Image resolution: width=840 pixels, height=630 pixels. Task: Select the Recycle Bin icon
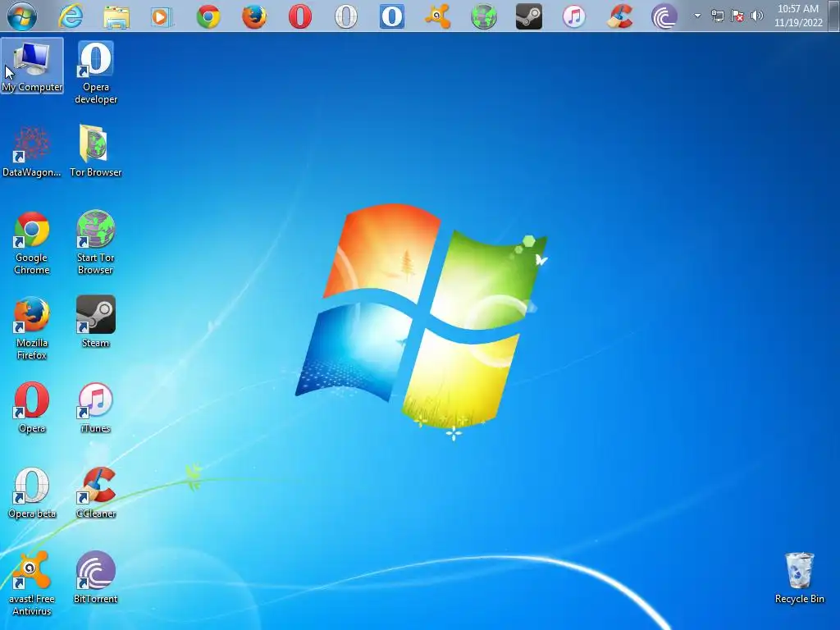click(x=799, y=578)
